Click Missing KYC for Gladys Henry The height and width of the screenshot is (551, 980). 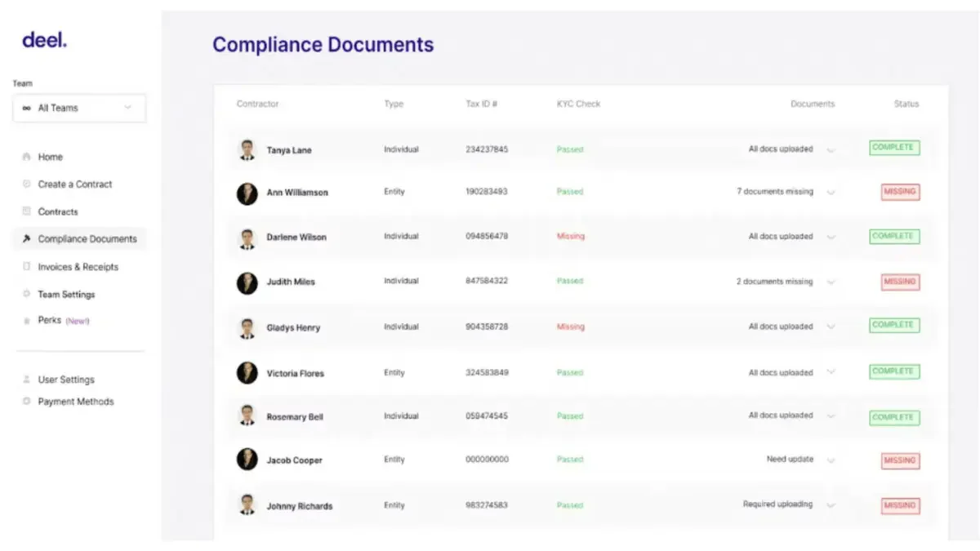[571, 327]
